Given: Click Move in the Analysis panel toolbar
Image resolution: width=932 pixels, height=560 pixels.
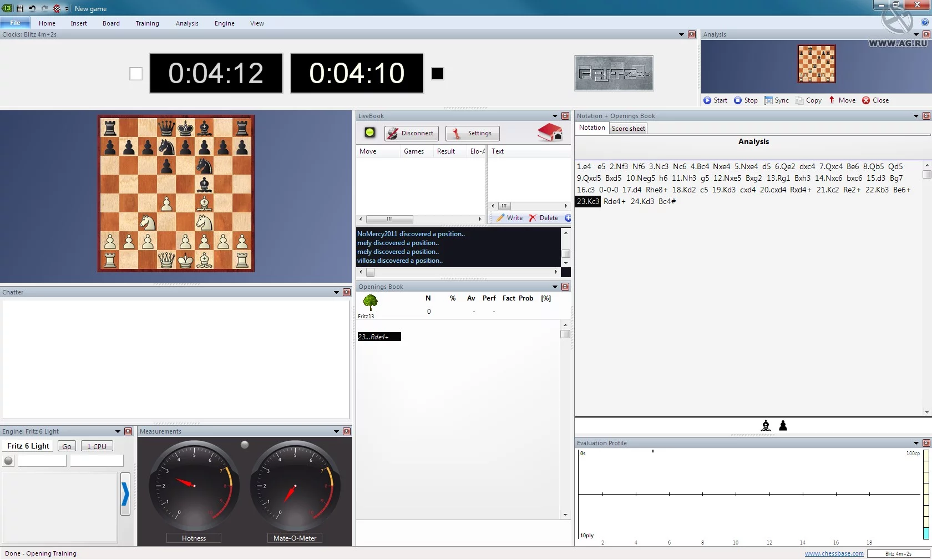Looking at the screenshot, I should pyautogui.click(x=842, y=100).
